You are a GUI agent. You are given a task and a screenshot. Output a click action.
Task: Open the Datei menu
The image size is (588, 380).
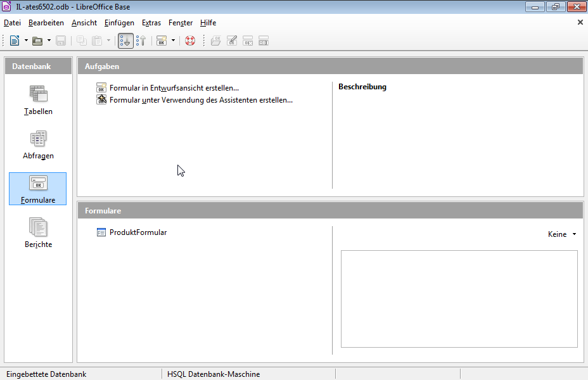click(12, 23)
